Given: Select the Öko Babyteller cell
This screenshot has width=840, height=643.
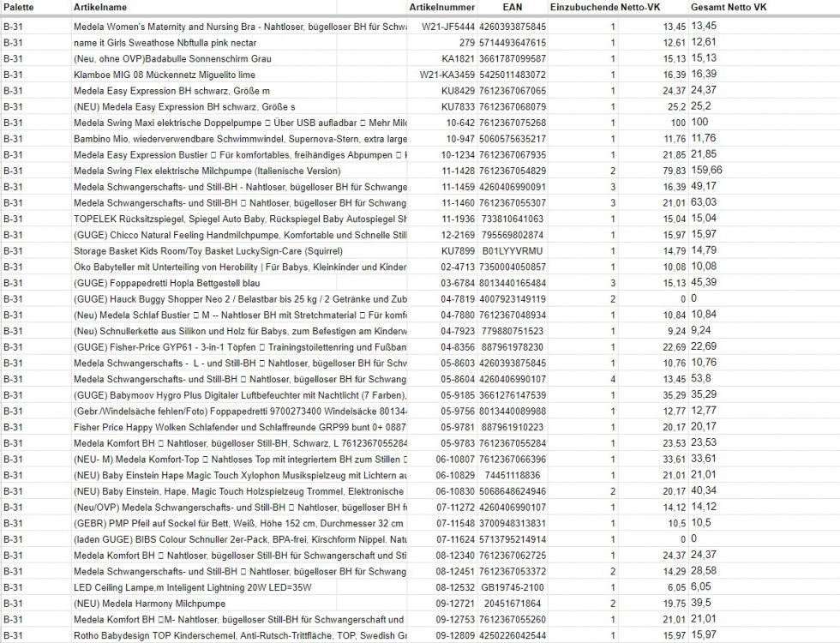Looking at the screenshot, I should [x=240, y=267].
